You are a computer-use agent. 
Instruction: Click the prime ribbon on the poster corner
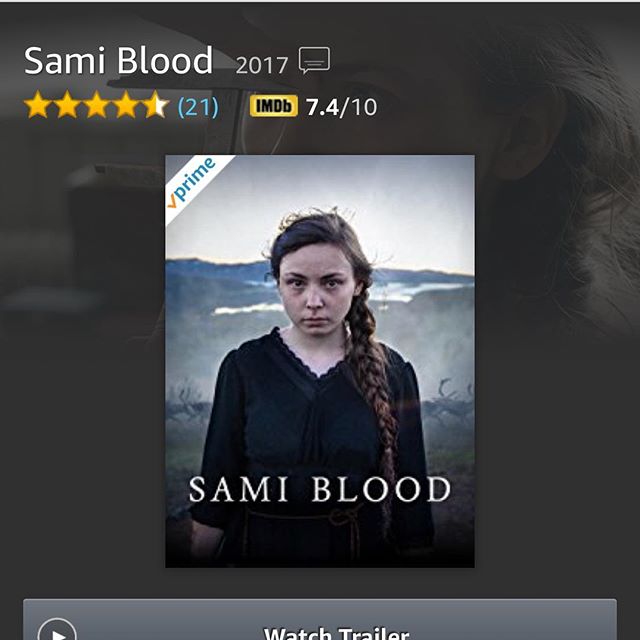pos(192,182)
